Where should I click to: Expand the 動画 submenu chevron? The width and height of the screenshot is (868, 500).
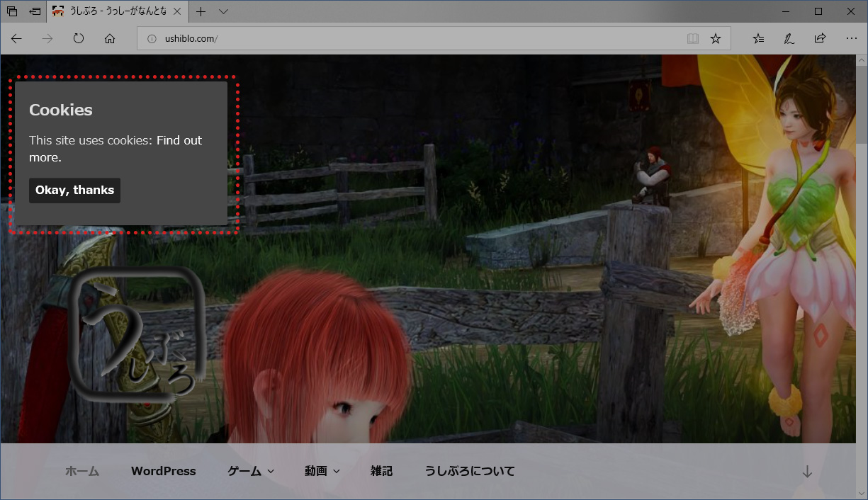coord(336,472)
